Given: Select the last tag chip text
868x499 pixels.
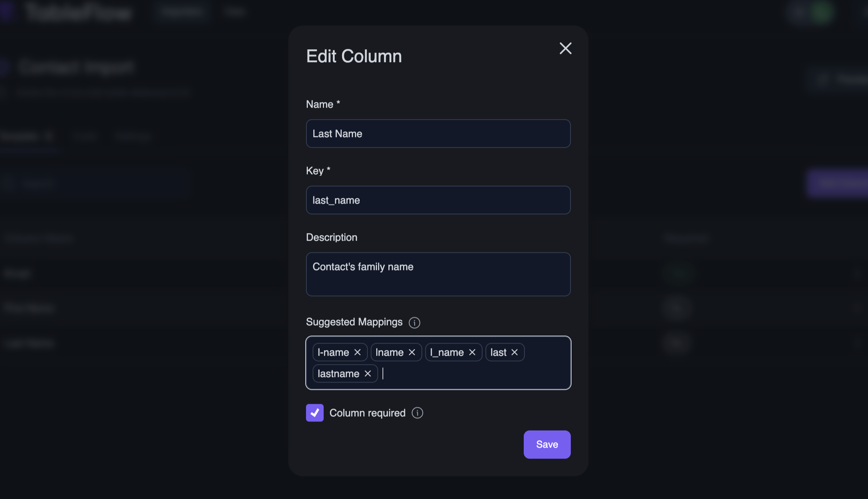Looking at the screenshot, I should [498, 352].
